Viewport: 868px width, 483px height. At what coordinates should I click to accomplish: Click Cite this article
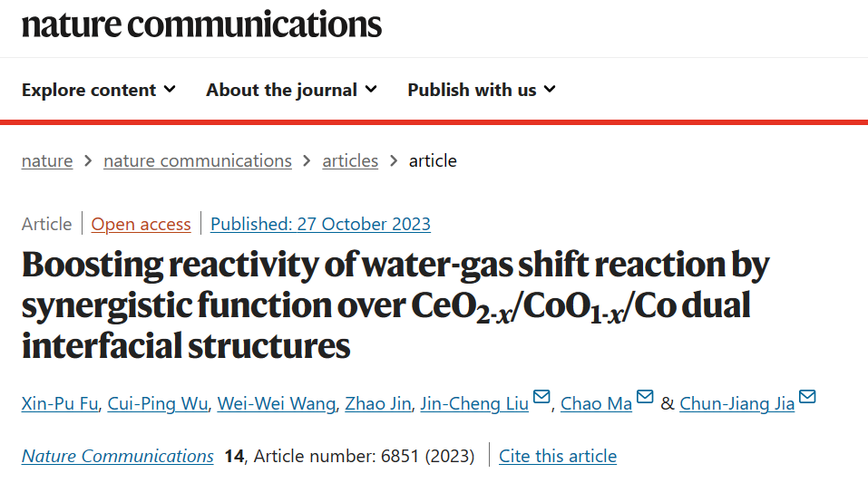click(558, 457)
